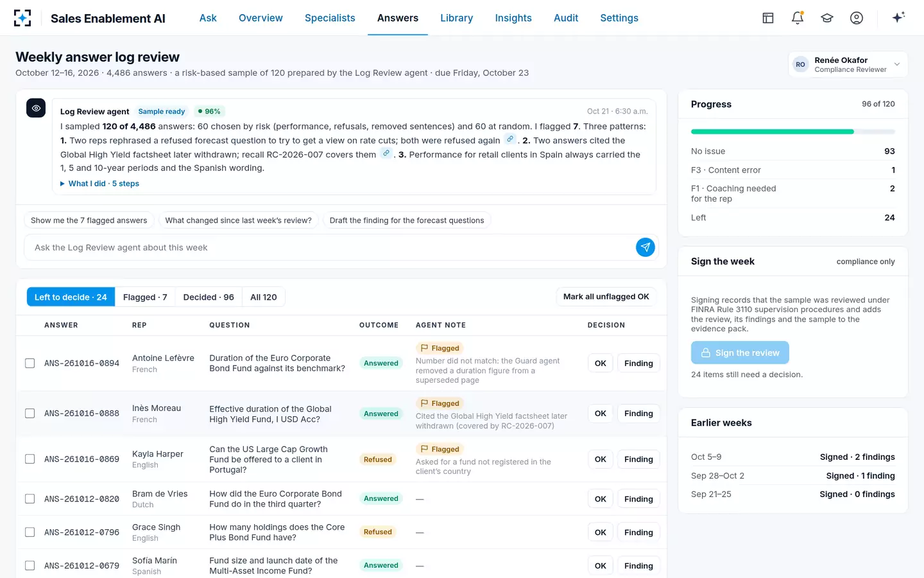Show the Flagged · 7 answers tab

coord(145,297)
